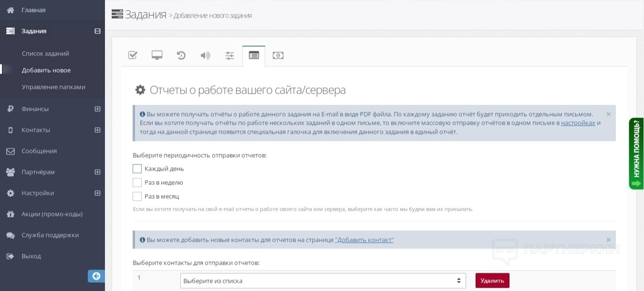Click the gear icon in the reports heading
Image resolution: width=644 pixels, height=291 pixels.
tap(140, 90)
